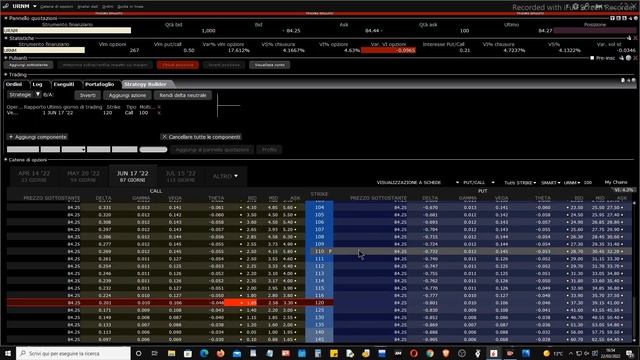
Task: Toggle the Pre-insc checkbox
Action: click(592, 58)
